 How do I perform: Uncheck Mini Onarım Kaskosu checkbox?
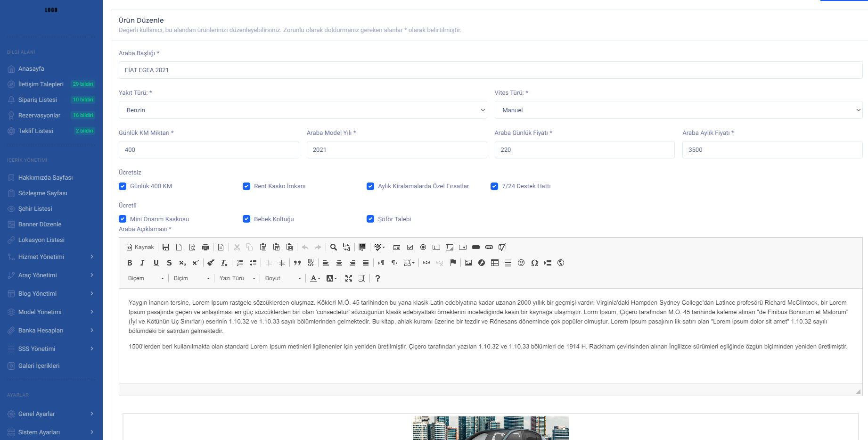coord(123,219)
